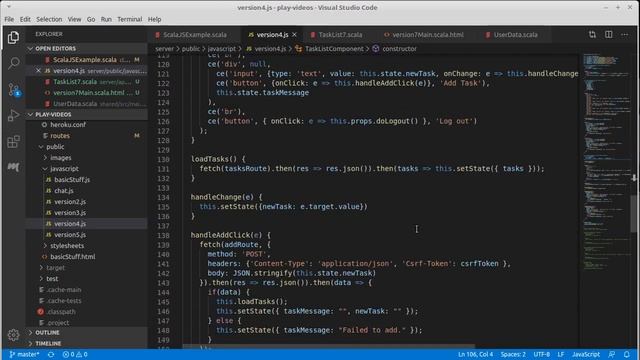This screenshot has height=360, width=640.
Task: Collapse the public folder
Action: (x=55, y=147)
